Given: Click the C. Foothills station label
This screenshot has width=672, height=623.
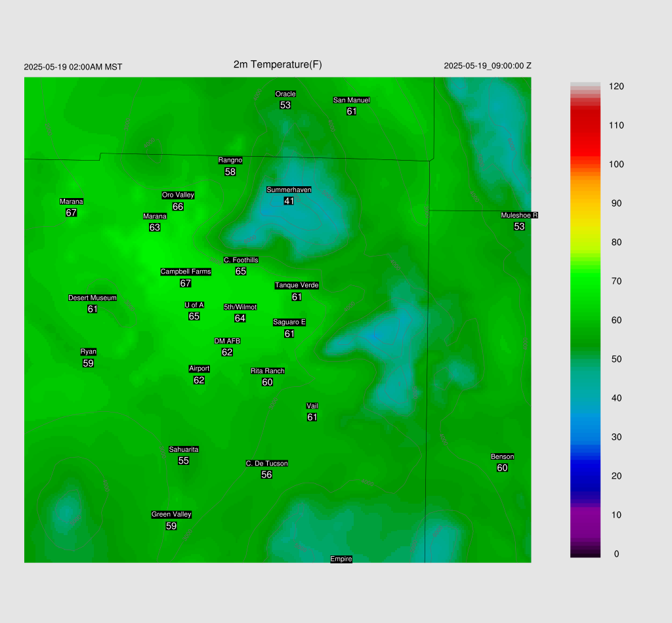Looking at the screenshot, I should [x=241, y=260].
